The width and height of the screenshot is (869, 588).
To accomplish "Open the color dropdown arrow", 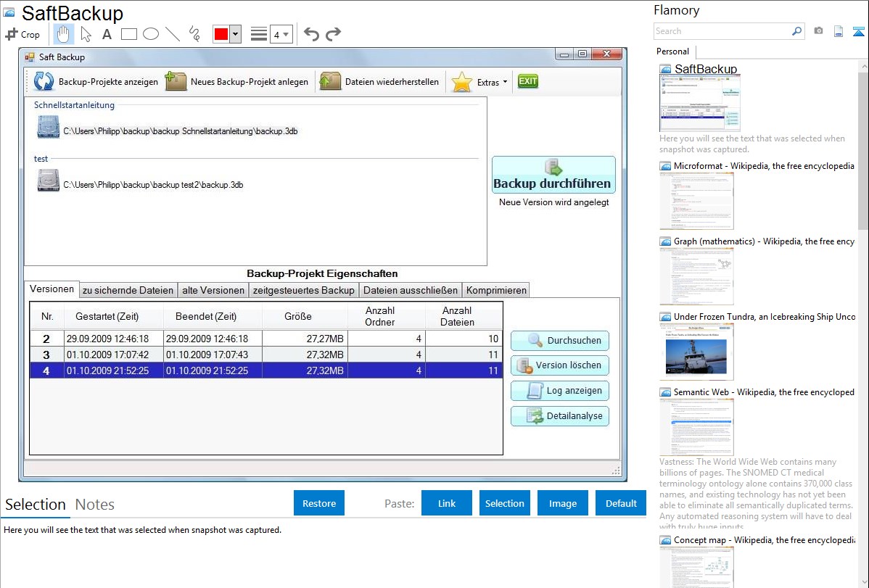I will coord(236,34).
